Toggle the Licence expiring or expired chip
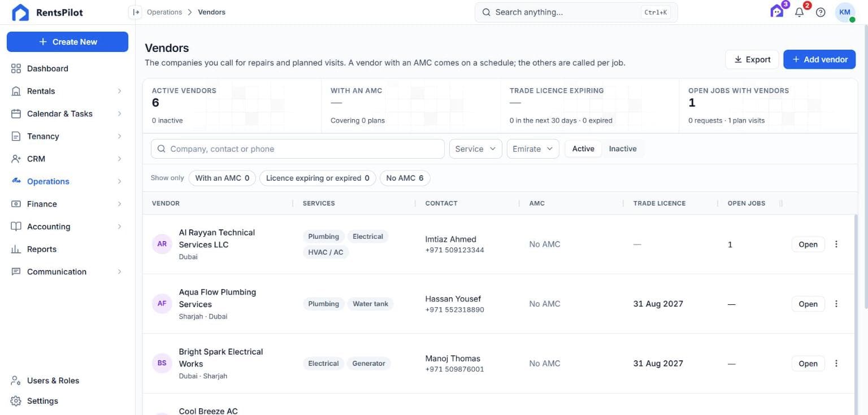This screenshot has height=415, width=868. (318, 178)
